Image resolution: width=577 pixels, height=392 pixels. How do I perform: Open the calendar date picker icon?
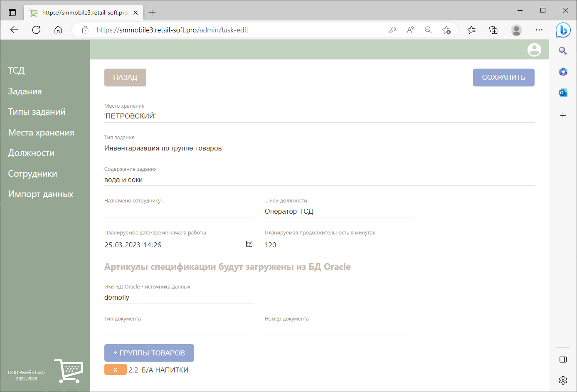click(249, 244)
